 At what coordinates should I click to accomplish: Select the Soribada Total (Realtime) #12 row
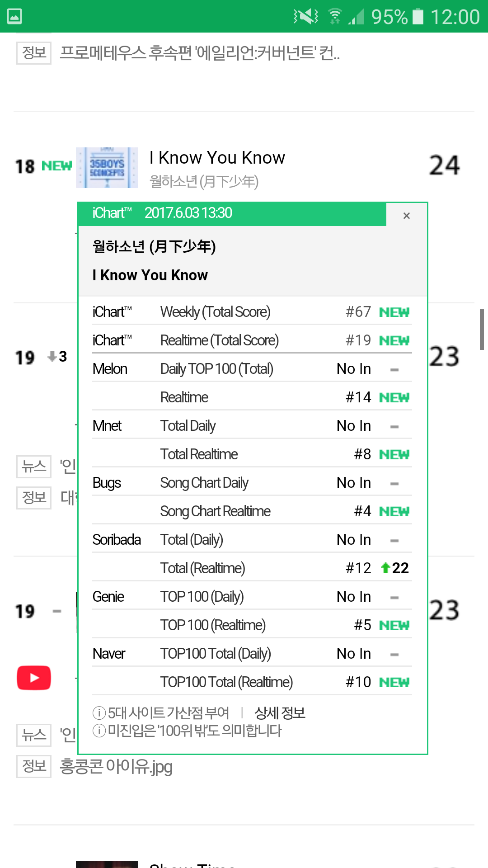coord(252,568)
